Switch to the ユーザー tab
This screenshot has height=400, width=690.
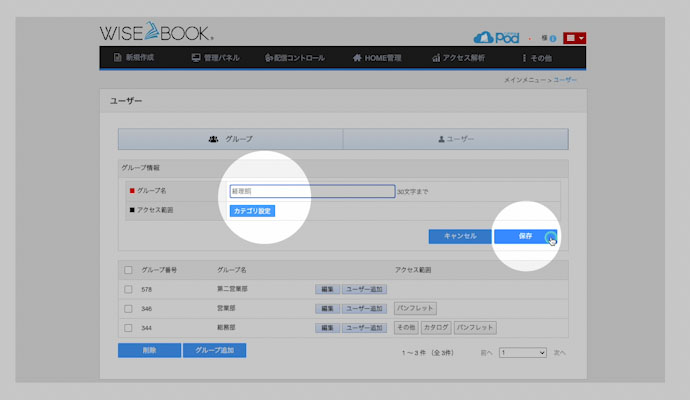[x=455, y=139]
